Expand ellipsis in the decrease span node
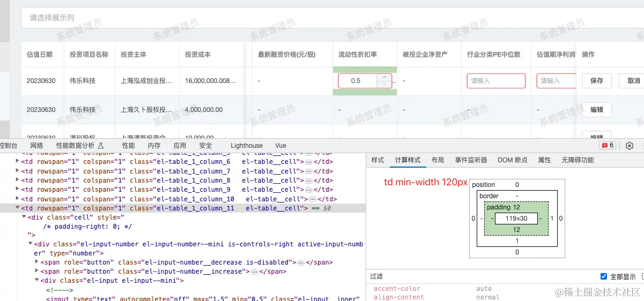This screenshot has height=301, width=644. [x=301, y=262]
